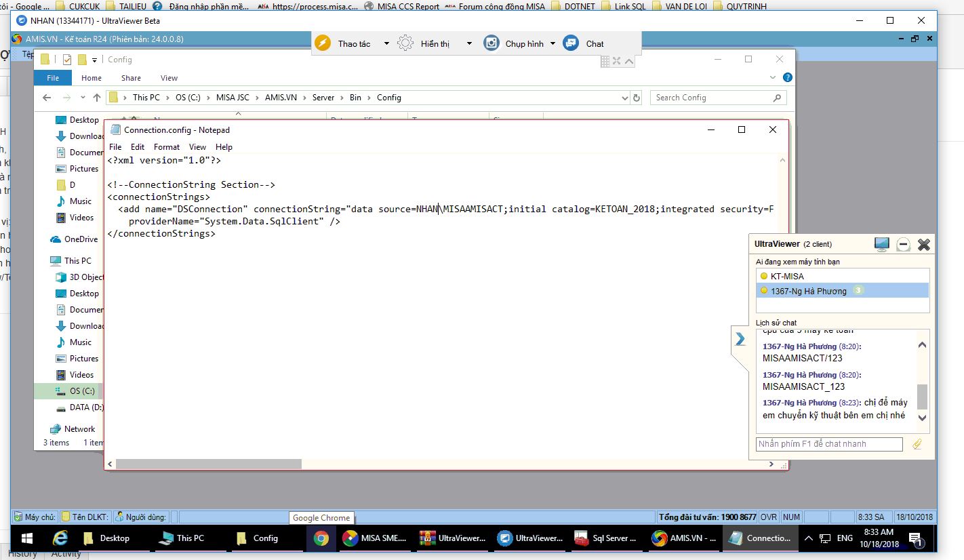The width and height of the screenshot is (964, 560).
Task: Click the paperclip attach icon in chat
Action: [x=917, y=444]
